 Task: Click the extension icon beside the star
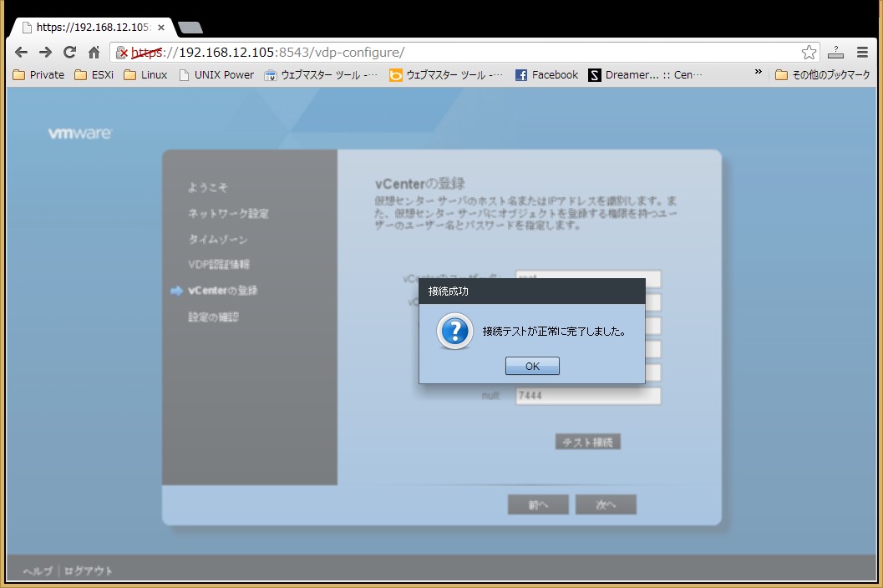coord(835,53)
